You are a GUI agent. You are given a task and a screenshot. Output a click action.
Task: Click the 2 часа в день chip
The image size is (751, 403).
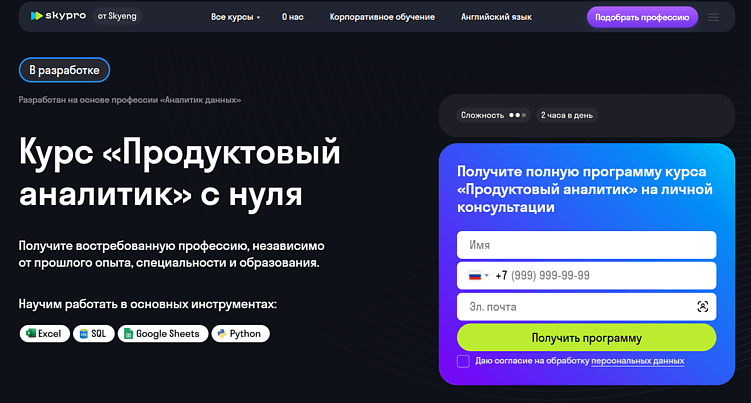(x=567, y=115)
